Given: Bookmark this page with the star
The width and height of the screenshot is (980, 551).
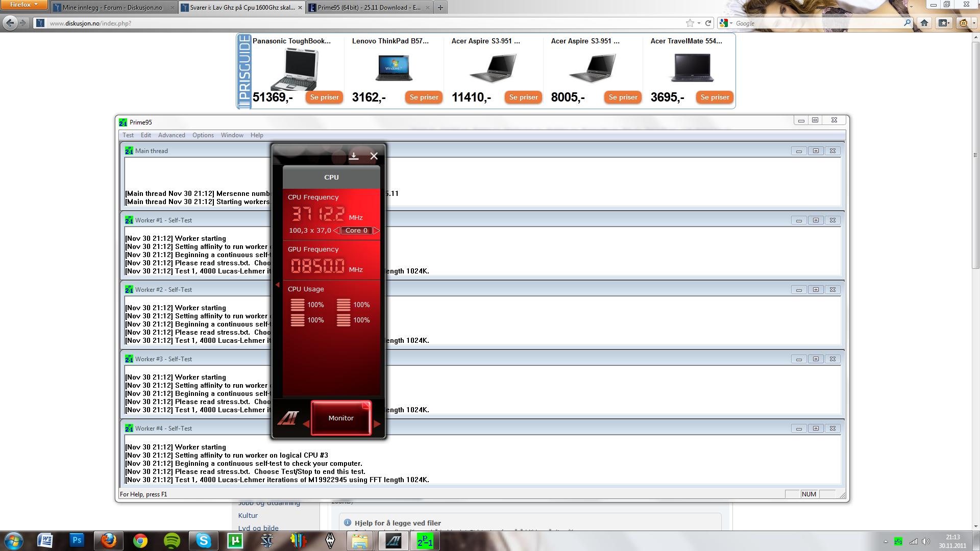Looking at the screenshot, I should pyautogui.click(x=690, y=23).
